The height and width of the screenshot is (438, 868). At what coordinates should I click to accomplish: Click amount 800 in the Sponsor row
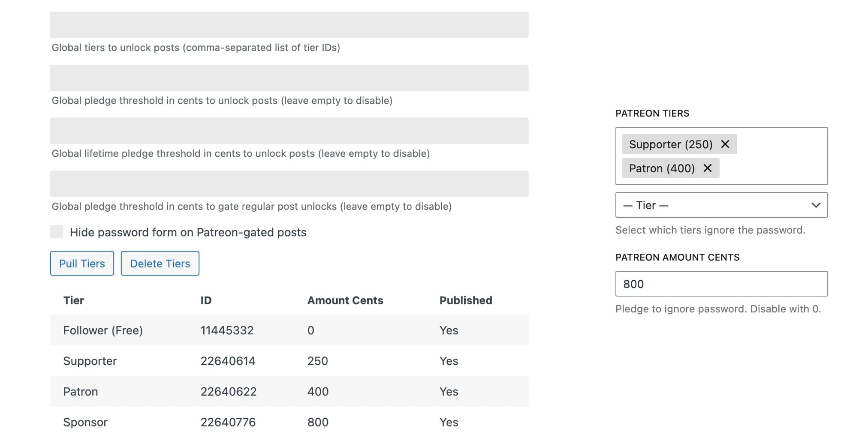[x=318, y=422]
